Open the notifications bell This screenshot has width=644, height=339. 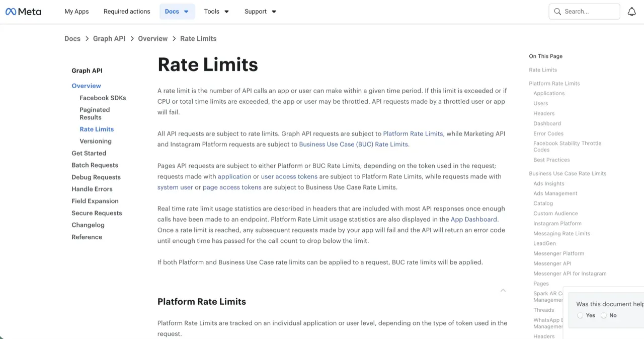pyautogui.click(x=631, y=12)
